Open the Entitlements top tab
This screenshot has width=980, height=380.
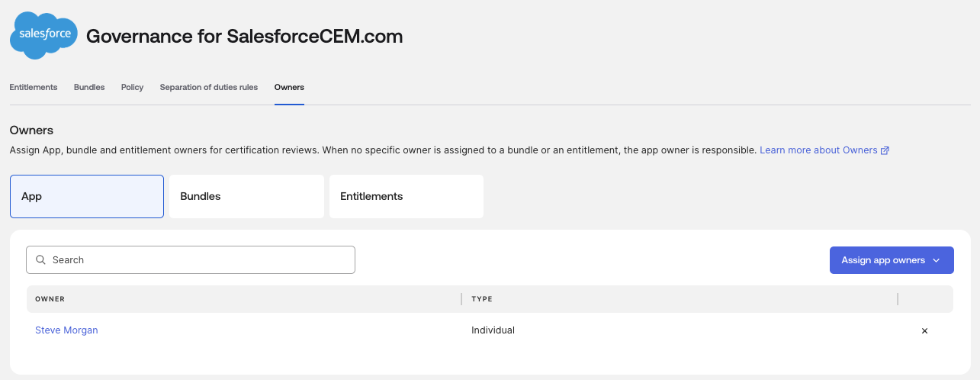34,87
